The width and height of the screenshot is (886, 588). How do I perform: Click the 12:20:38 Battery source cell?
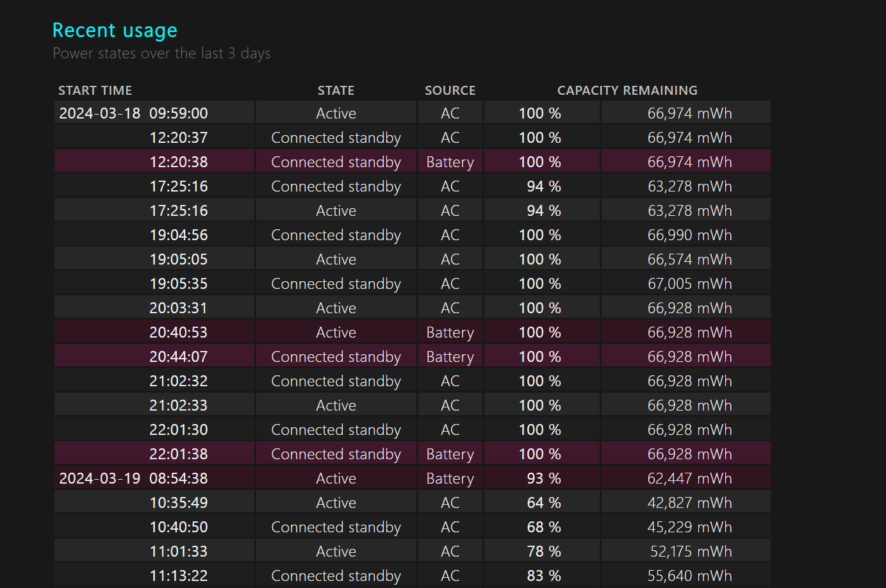click(x=450, y=162)
